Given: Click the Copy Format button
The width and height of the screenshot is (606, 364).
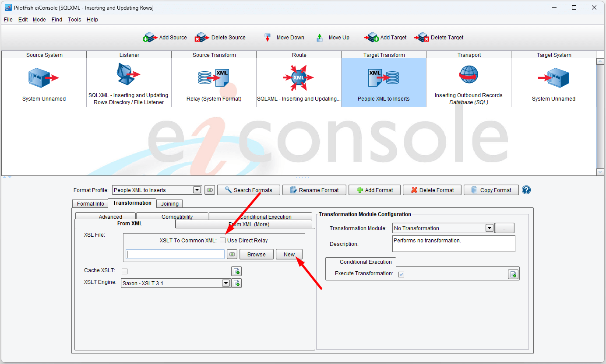Looking at the screenshot, I should 491,190.
